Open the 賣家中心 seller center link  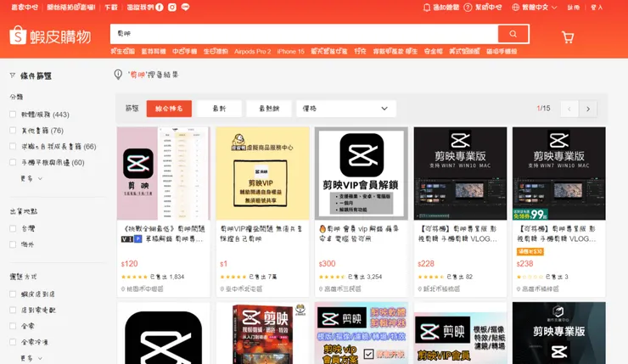[x=25, y=7]
